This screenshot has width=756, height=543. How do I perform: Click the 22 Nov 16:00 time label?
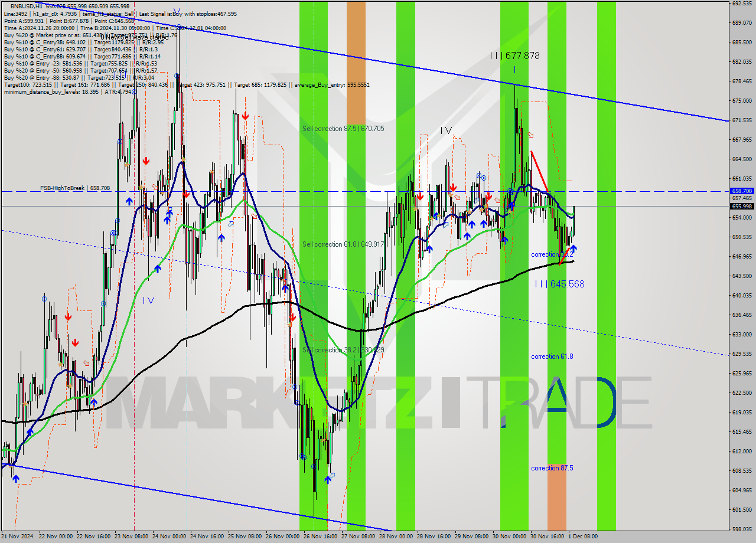94,537
